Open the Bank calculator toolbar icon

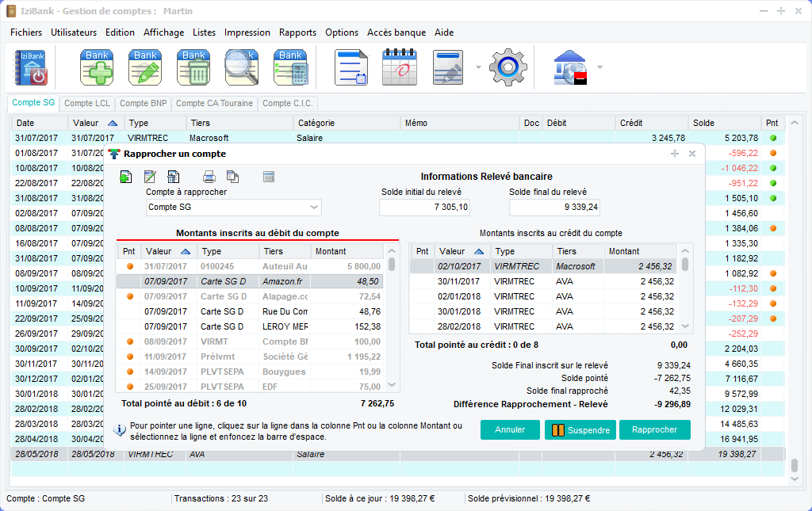[x=290, y=67]
